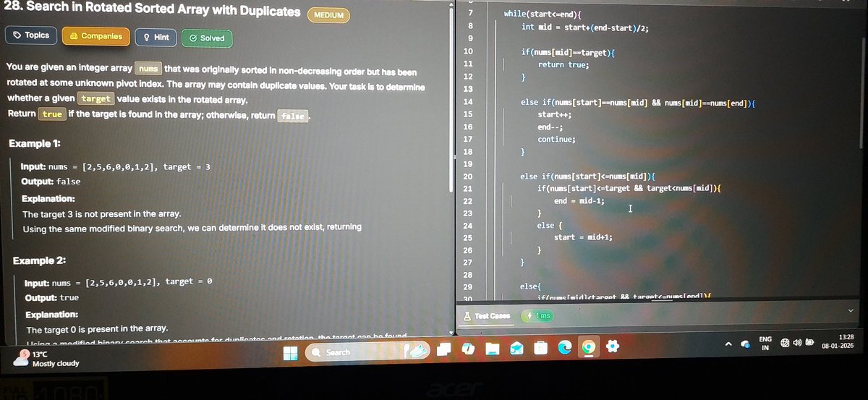Click the OneDrive cloud tray icon
868x400 pixels.
[x=744, y=345]
